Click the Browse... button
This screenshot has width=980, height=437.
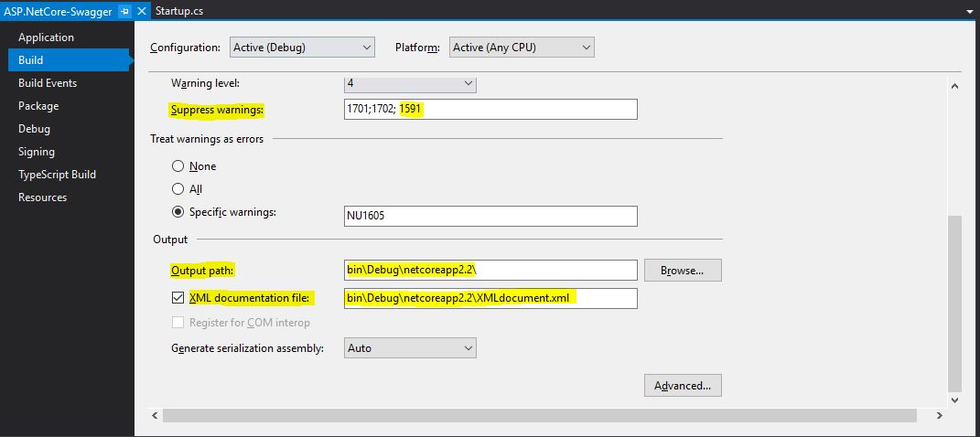[x=683, y=271]
